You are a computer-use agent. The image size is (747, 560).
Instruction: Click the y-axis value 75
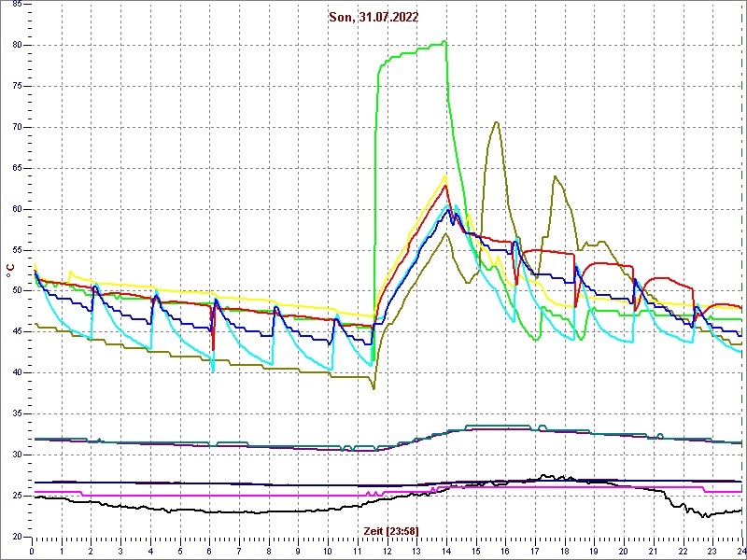click(16, 87)
